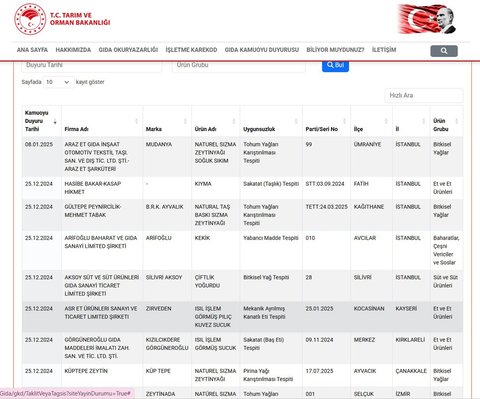Screen dimensions: 480x399
Task: Open İŞLETME KAREKOD menu item
Action: (191, 50)
